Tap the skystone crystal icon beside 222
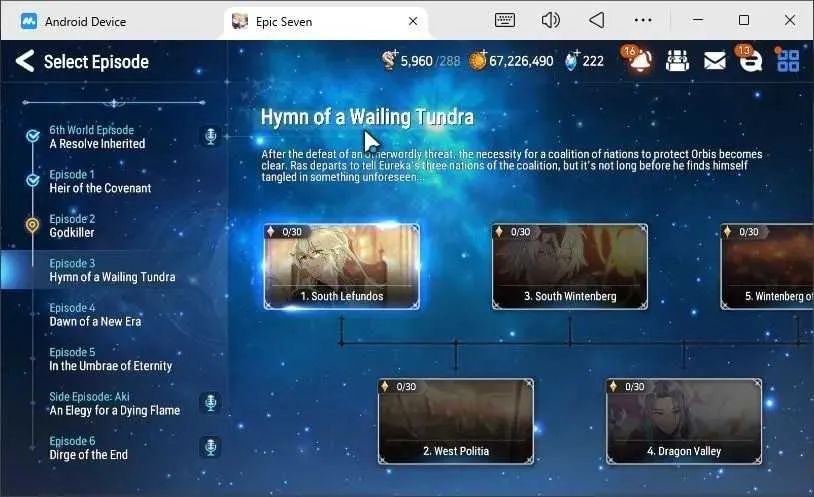Viewport: 814px width, 497px height. (x=572, y=61)
